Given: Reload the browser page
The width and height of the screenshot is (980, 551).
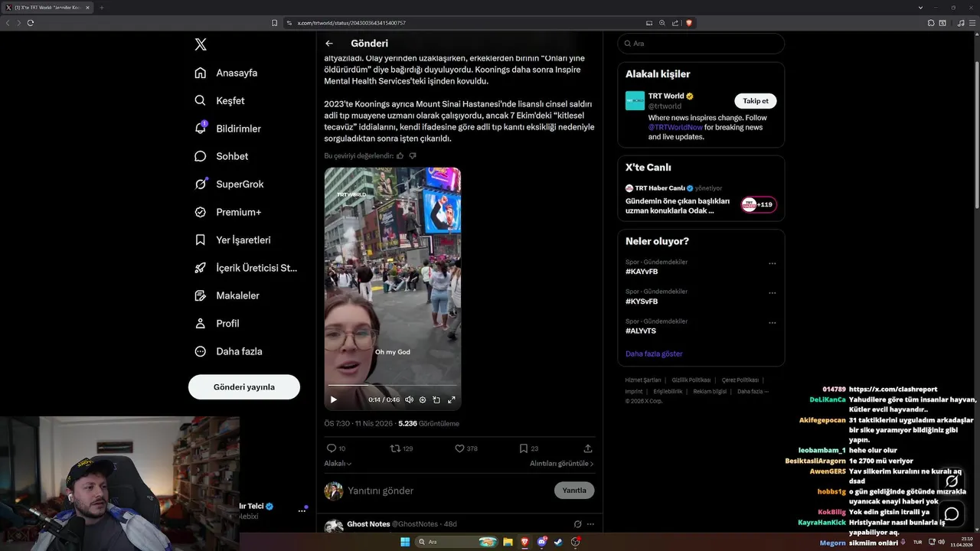Looking at the screenshot, I should (31, 23).
